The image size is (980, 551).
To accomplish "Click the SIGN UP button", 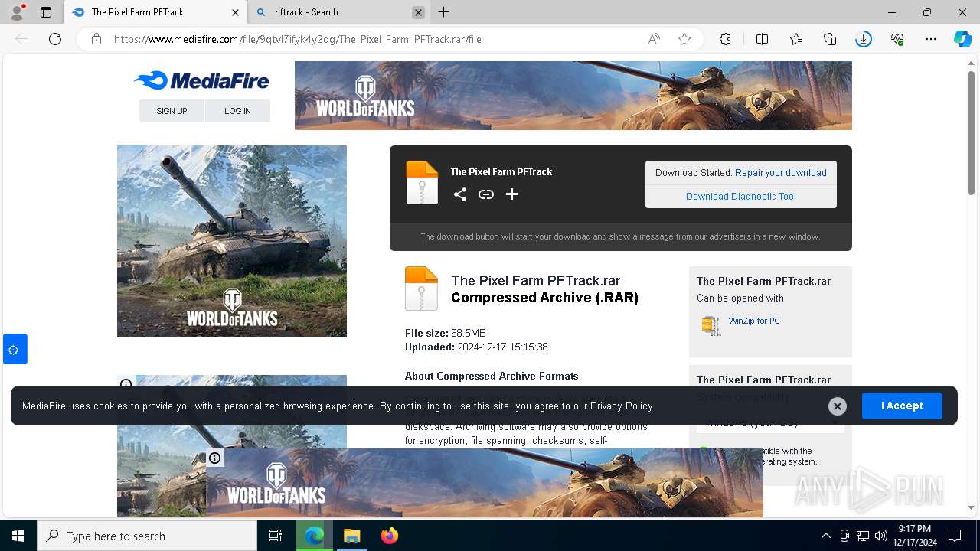I will [x=171, y=111].
